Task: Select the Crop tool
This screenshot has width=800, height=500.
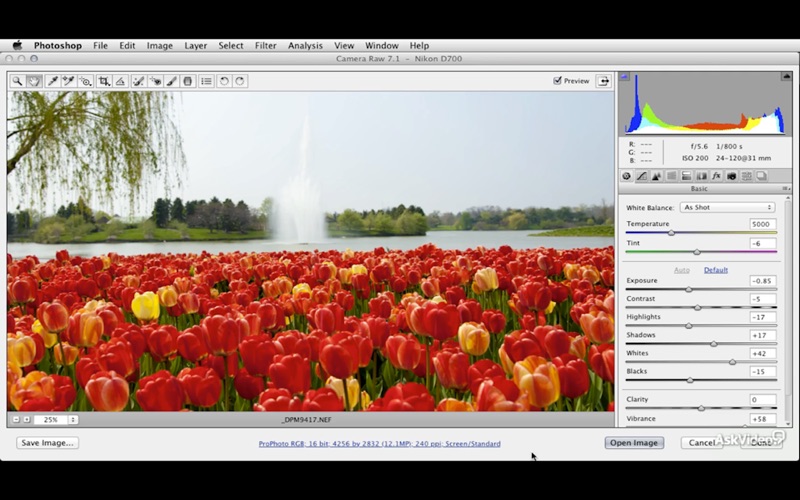Action: pyautogui.click(x=104, y=81)
